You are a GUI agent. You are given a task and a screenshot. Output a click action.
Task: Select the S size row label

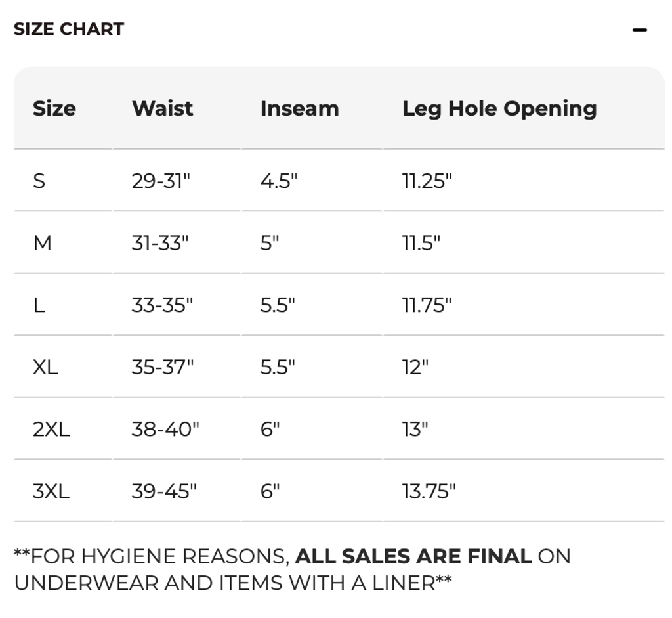(39, 181)
